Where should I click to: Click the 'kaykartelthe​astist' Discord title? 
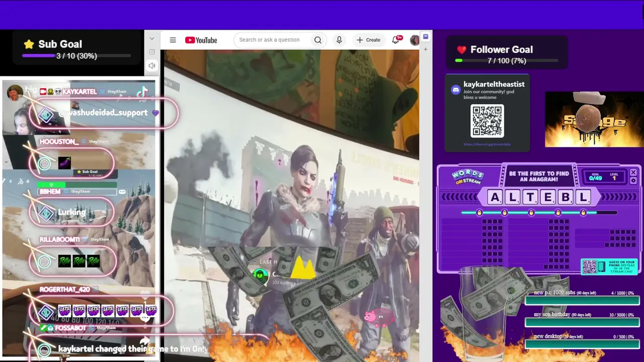(494, 84)
